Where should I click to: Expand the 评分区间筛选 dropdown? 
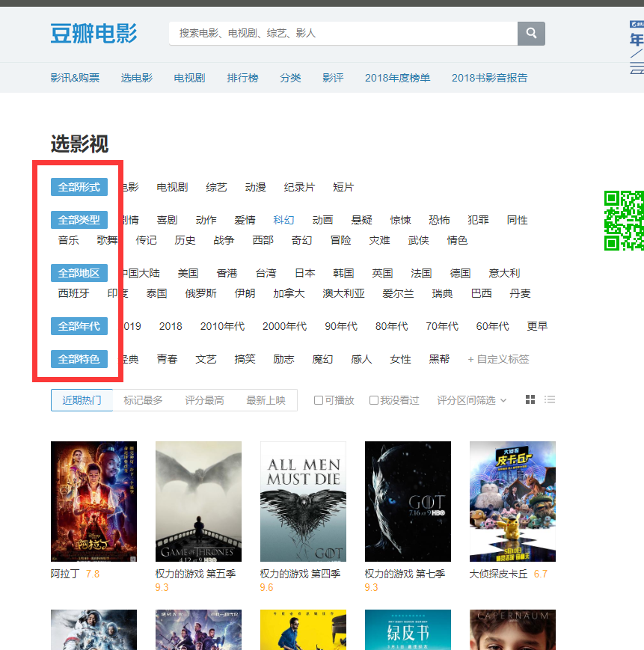tap(472, 400)
